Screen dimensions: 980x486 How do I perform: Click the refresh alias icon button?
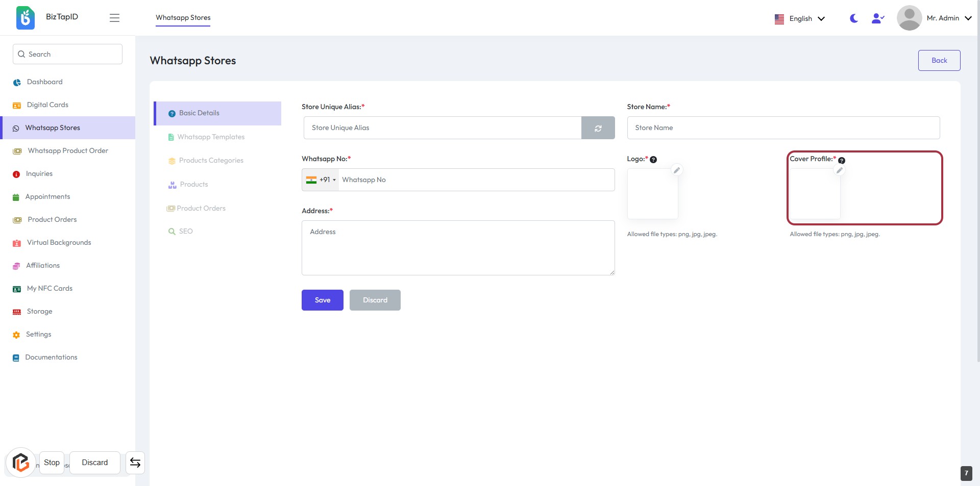[598, 128]
